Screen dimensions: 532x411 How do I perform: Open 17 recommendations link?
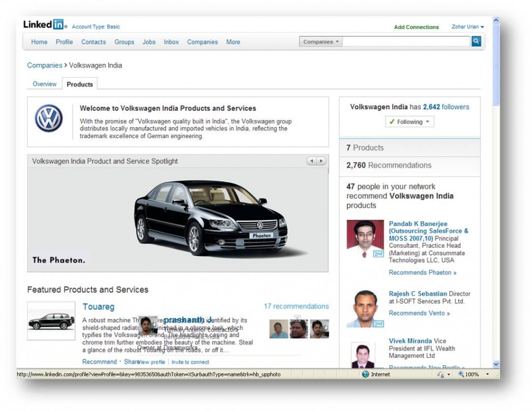click(296, 306)
